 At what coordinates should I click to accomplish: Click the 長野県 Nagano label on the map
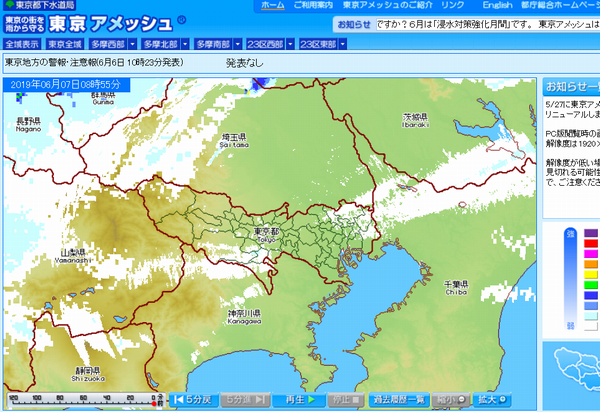[28, 125]
